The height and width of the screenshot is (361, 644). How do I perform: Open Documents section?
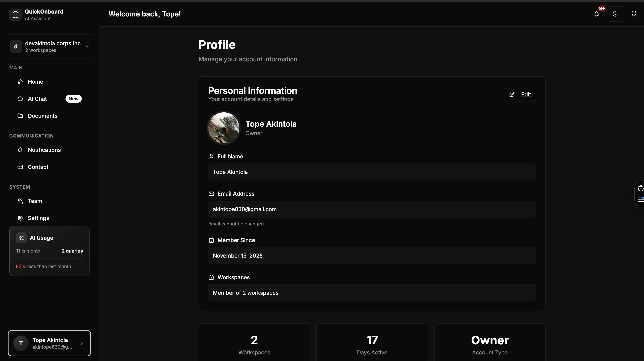tap(42, 116)
